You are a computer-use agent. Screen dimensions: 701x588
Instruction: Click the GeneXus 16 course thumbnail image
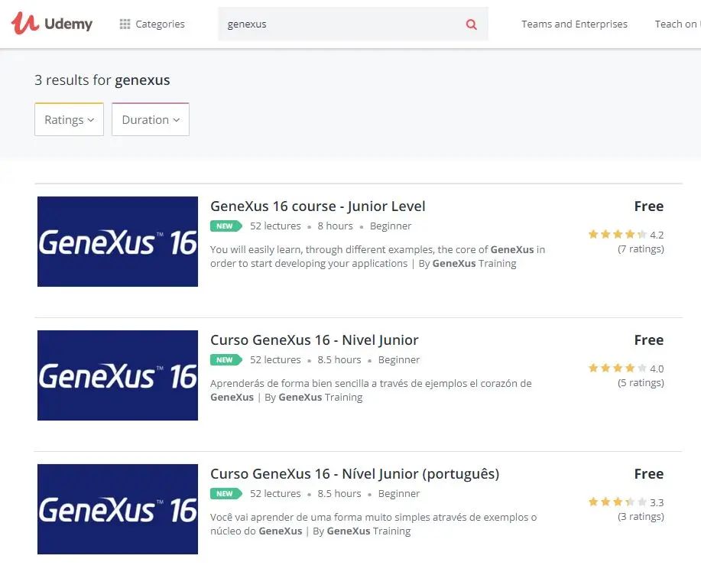tap(117, 242)
